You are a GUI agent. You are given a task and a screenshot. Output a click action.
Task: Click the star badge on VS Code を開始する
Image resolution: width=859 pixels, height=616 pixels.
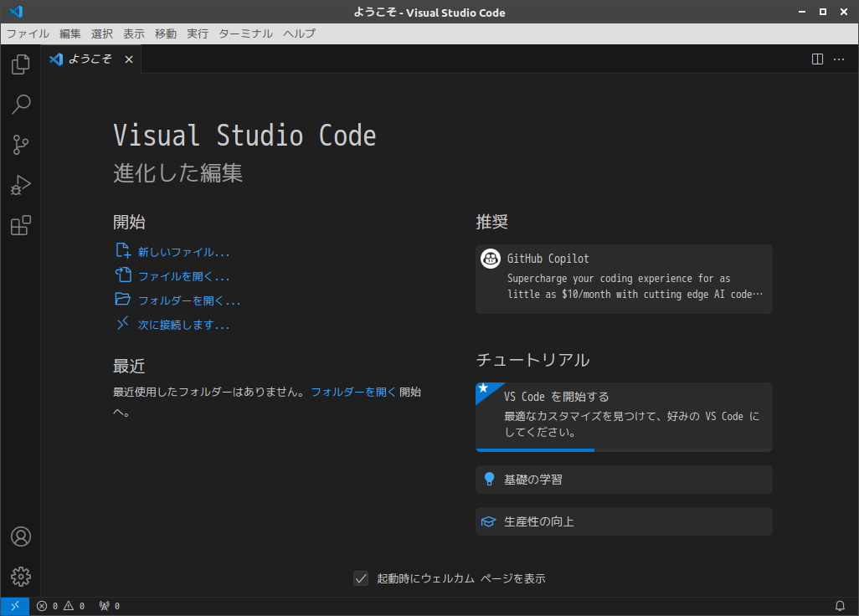tap(483, 388)
